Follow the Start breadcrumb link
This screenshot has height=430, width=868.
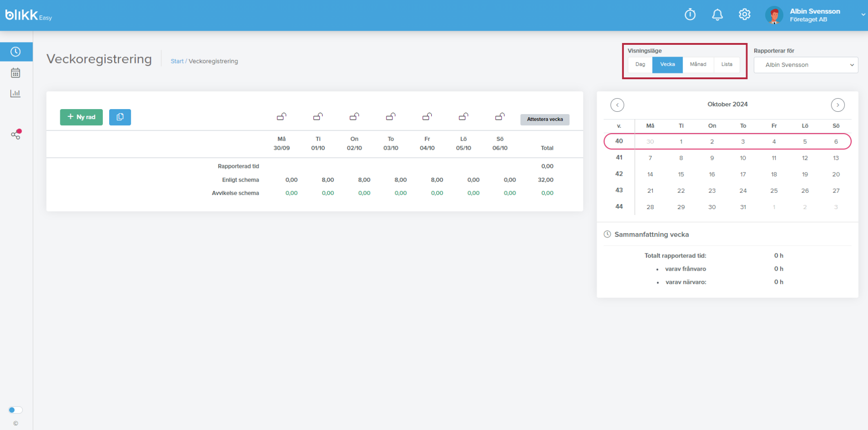pos(177,61)
